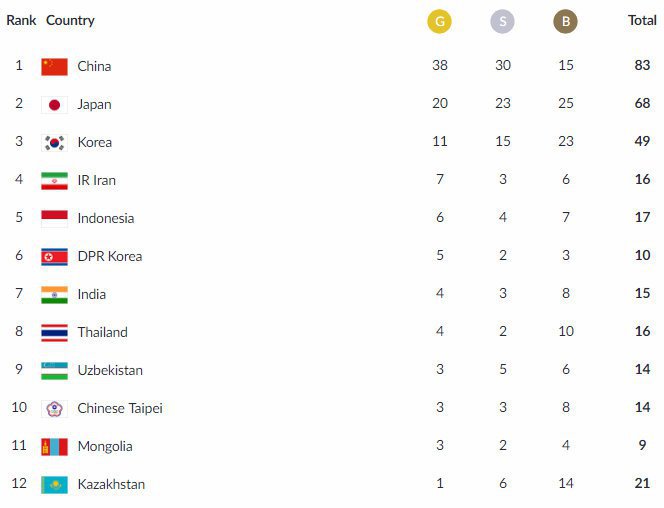
Task: Click the Kazakhstan flag icon
Action: coord(54,485)
